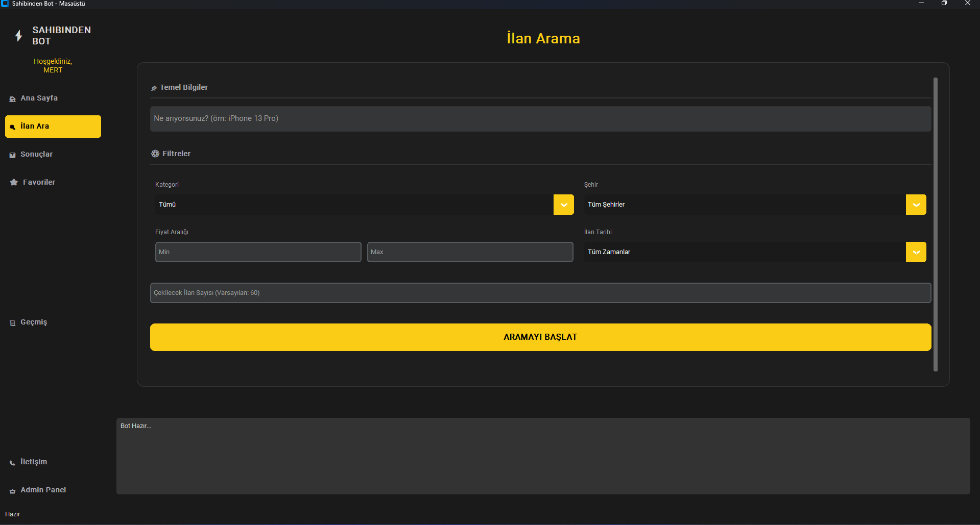980x525 pixels.
Task: Click the app icon in the title bar
Action: 5,4
